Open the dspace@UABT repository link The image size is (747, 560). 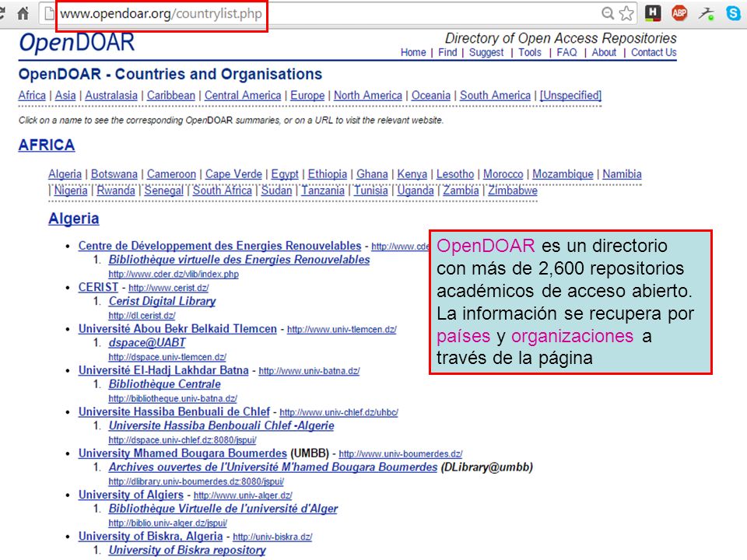coord(147,343)
